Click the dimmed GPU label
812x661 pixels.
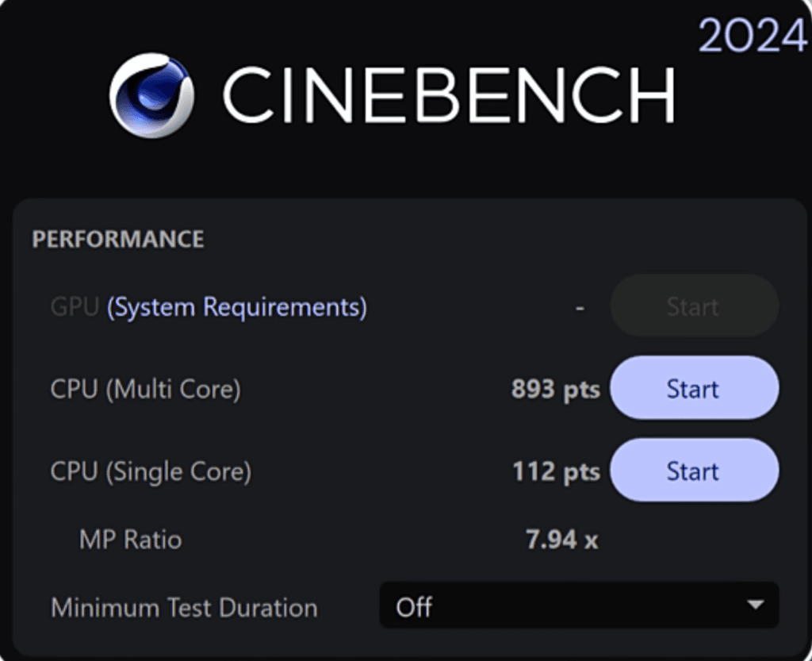[x=74, y=307]
